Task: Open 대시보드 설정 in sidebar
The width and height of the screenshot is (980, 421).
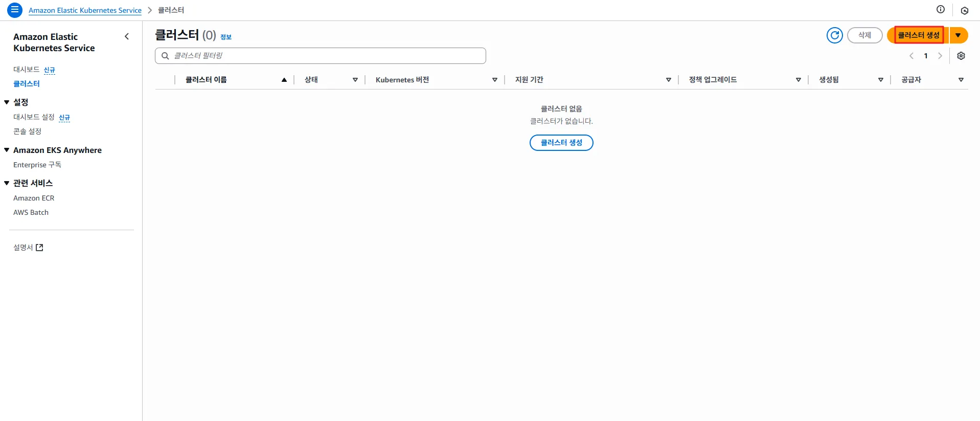Action: click(x=34, y=117)
